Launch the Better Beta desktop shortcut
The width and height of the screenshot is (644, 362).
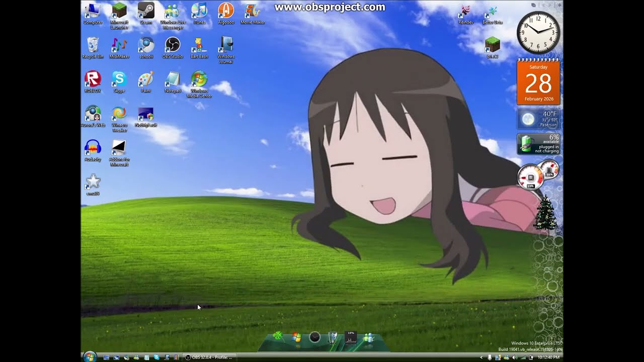coord(492,15)
